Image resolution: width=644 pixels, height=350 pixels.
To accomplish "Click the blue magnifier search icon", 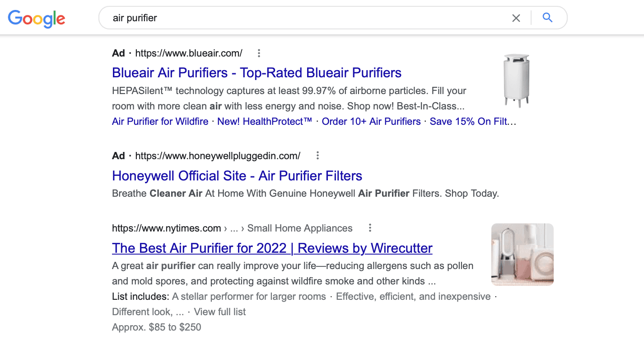I will [x=547, y=18].
